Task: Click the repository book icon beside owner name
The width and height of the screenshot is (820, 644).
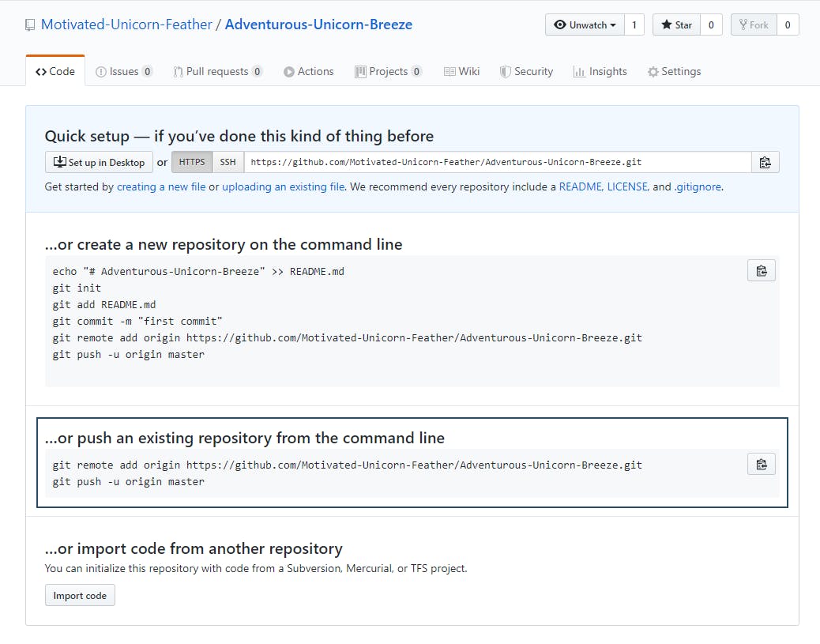Action: coord(30,25)
